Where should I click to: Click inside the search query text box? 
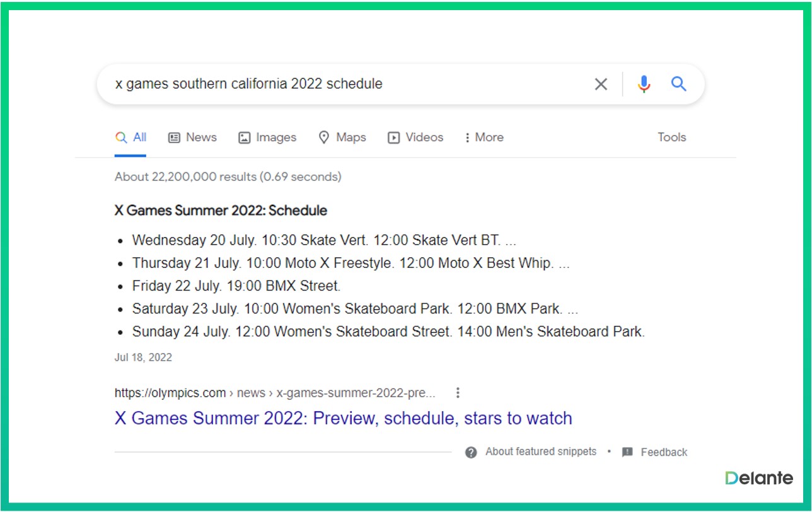click(347, 84)
